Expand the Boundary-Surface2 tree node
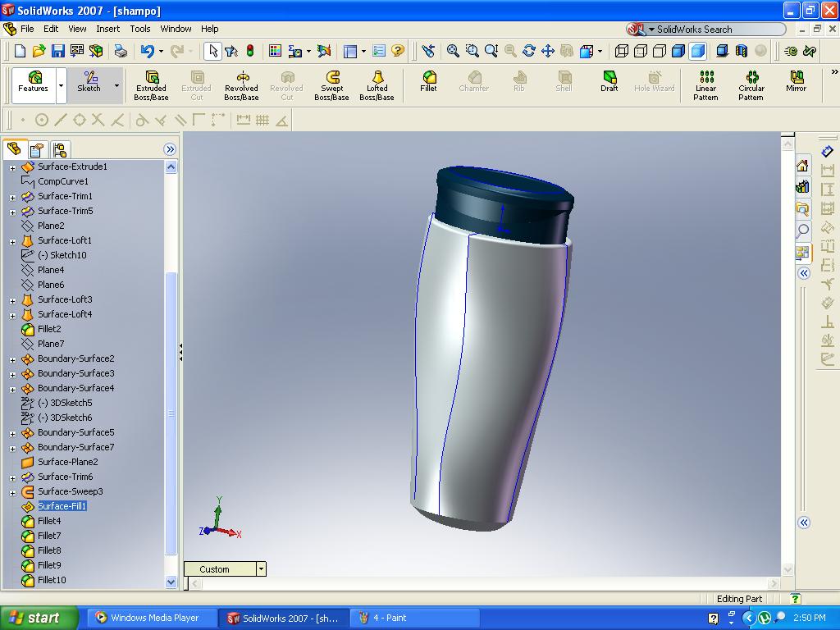Screen dimensions: 840x630 (x=12, y=360)
